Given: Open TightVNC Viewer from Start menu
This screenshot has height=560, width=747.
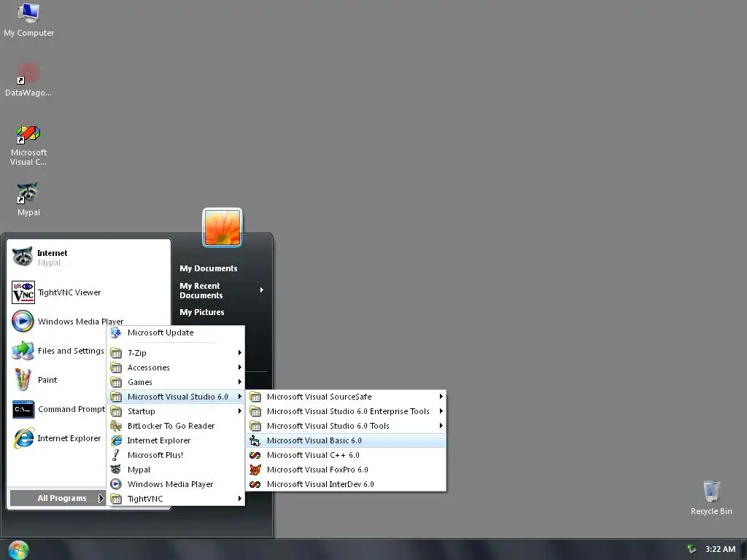Looking at the screenshot, I should [89, 292].
